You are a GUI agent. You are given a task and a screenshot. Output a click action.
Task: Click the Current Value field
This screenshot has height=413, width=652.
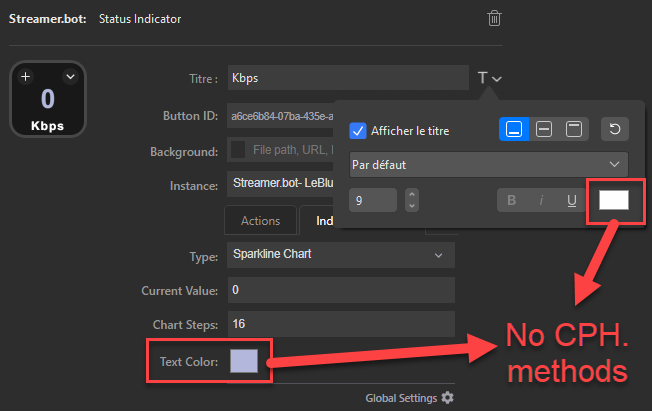click(x=341, y=290)
